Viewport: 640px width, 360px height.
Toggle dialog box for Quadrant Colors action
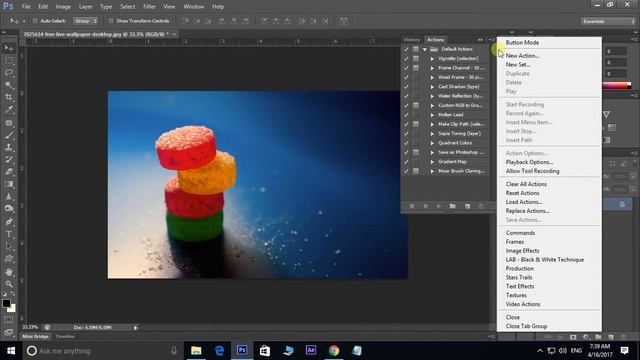(x=416, y=143)
